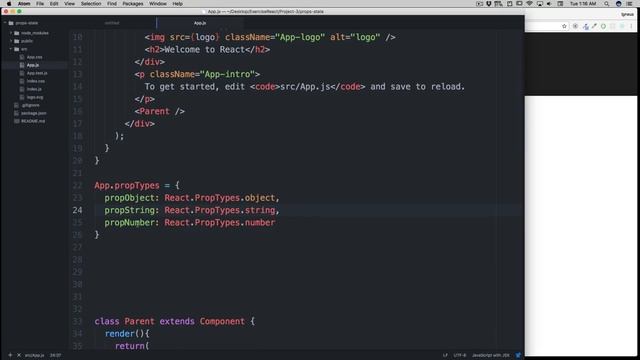Change UTF-8 encoding in status bar
Screen dimensions: 640x360
pyautogui.click(x=460, y=356)
